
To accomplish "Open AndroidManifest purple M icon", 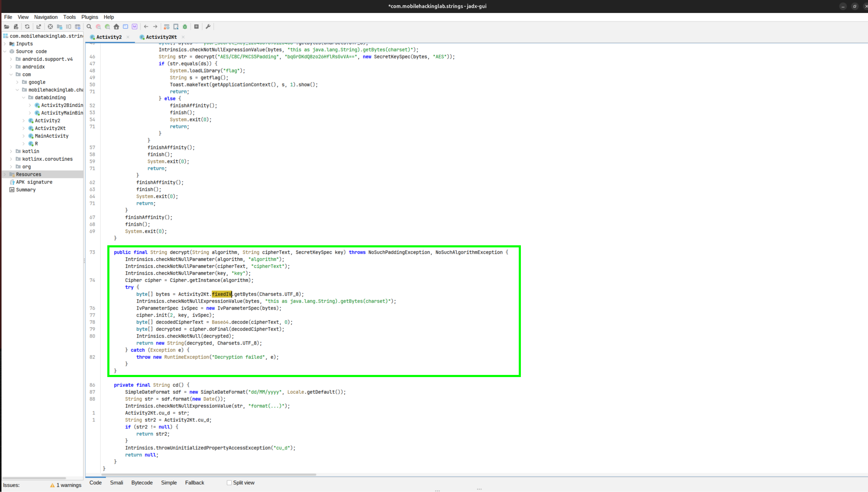I will pyautogui.click(x=135, y=27).
